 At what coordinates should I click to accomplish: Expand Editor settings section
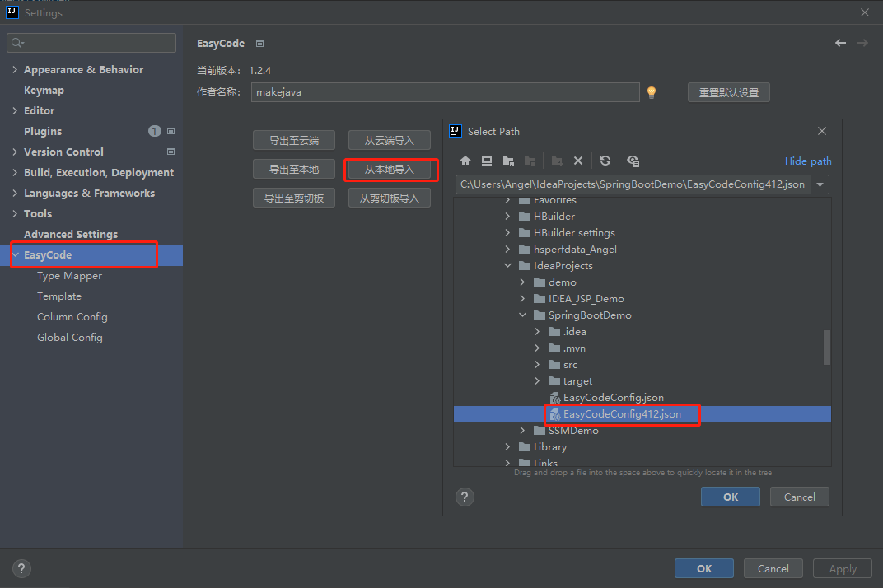pos(15,110)
